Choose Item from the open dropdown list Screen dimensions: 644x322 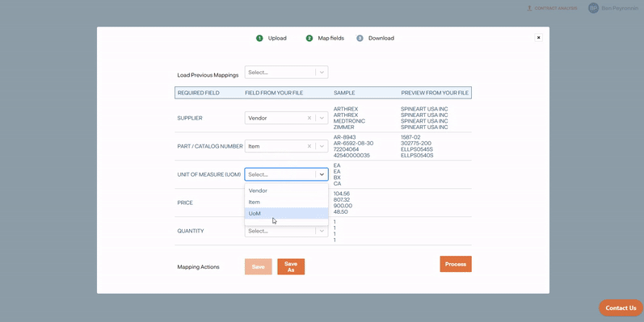pos(286,203)
